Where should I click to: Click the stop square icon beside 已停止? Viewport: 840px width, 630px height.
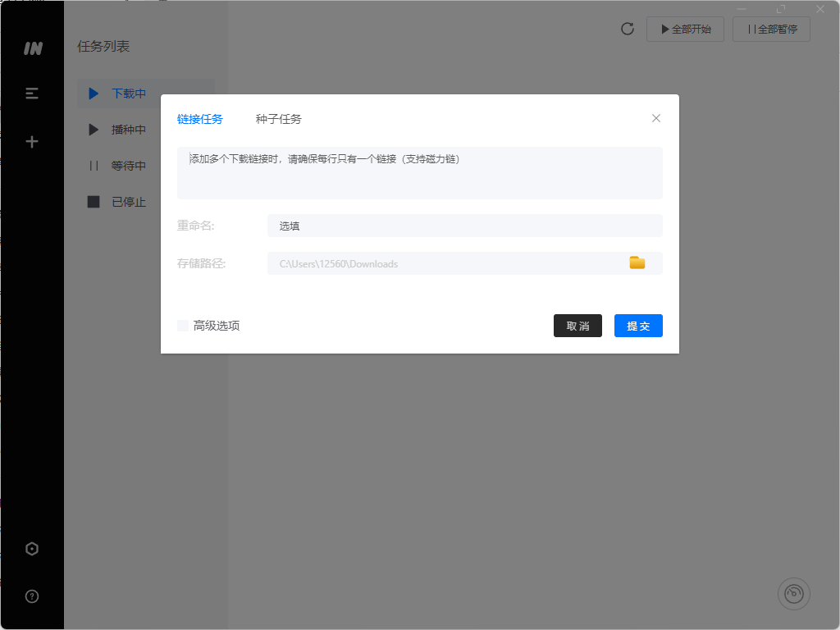click(93, 201)
